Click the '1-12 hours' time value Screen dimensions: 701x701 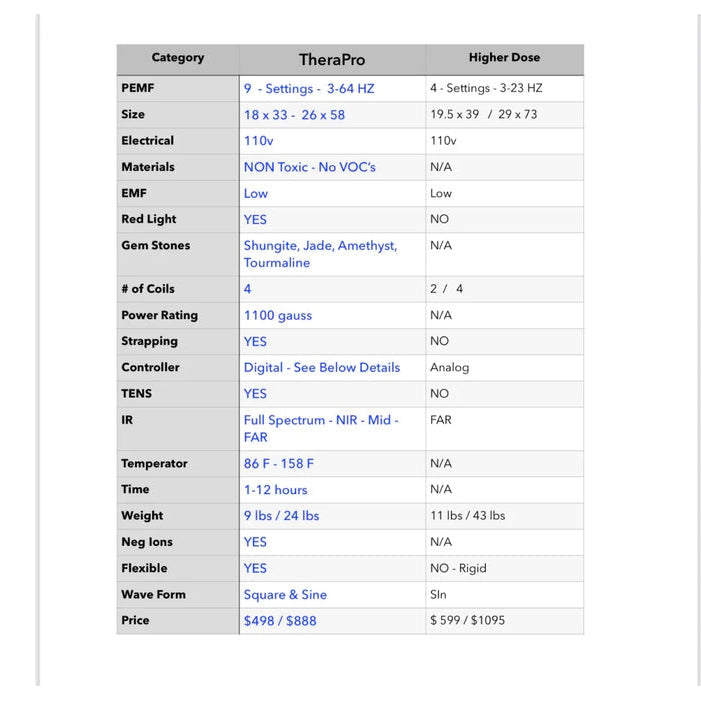click(276, 490)
